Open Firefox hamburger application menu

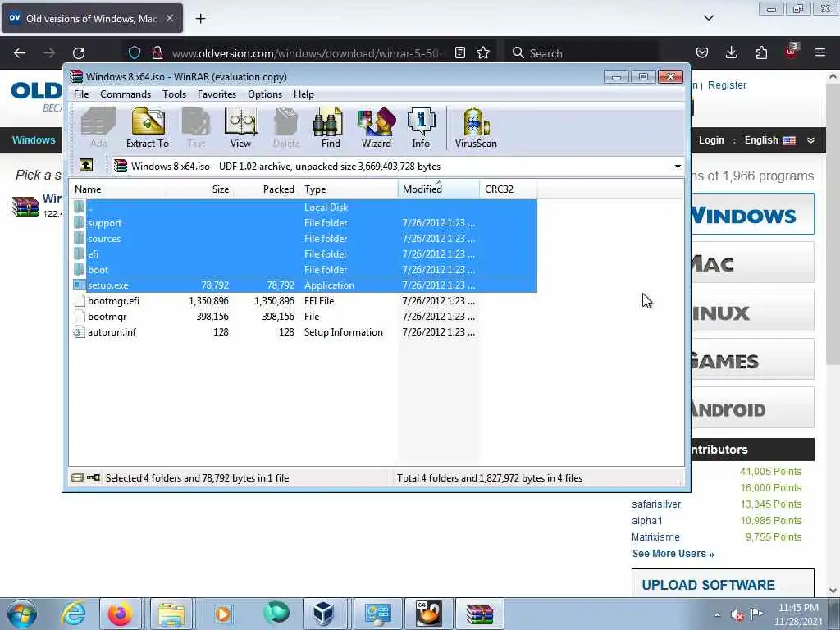820,53
